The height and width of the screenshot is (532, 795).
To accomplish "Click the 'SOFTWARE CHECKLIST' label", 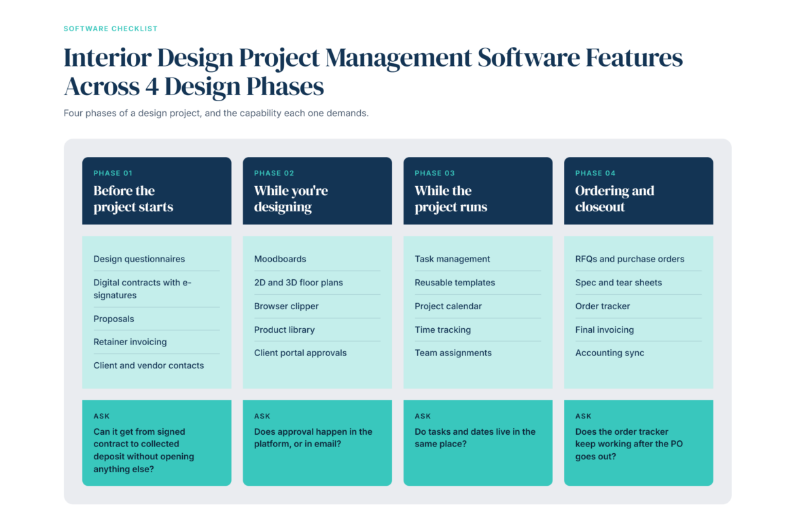I will click(111, 29).
